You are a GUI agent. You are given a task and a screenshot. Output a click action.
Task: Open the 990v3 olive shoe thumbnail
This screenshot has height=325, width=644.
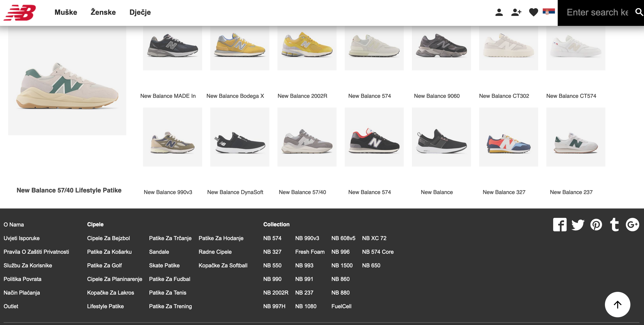[x=173, y=137]
